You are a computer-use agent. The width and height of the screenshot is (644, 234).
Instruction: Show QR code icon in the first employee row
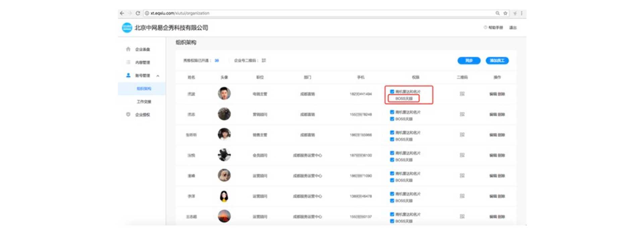click(462, 94)
